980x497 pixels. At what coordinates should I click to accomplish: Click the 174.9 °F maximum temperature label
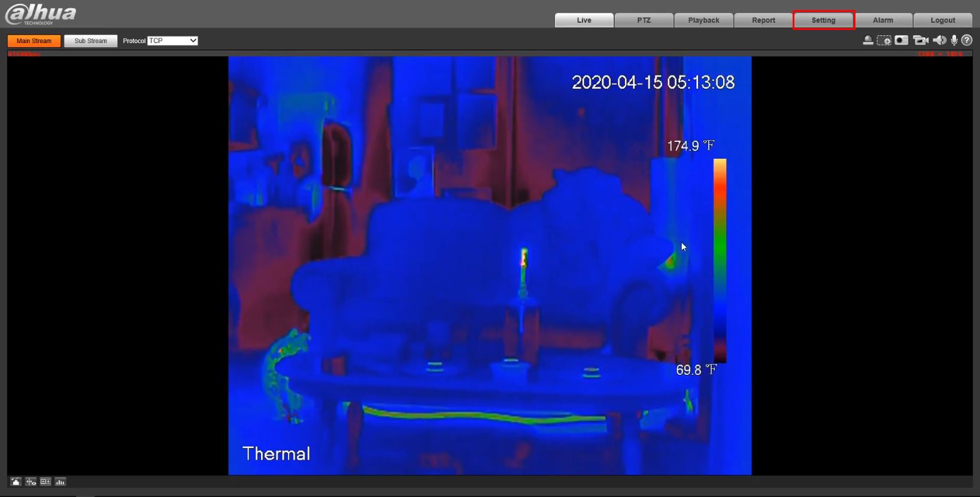click(x=691, y=146)
